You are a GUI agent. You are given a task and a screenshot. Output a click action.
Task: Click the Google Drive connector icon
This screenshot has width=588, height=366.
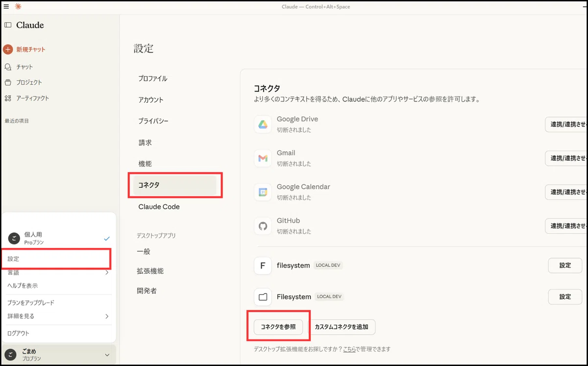pyautogui.click(x=263, y=124)
